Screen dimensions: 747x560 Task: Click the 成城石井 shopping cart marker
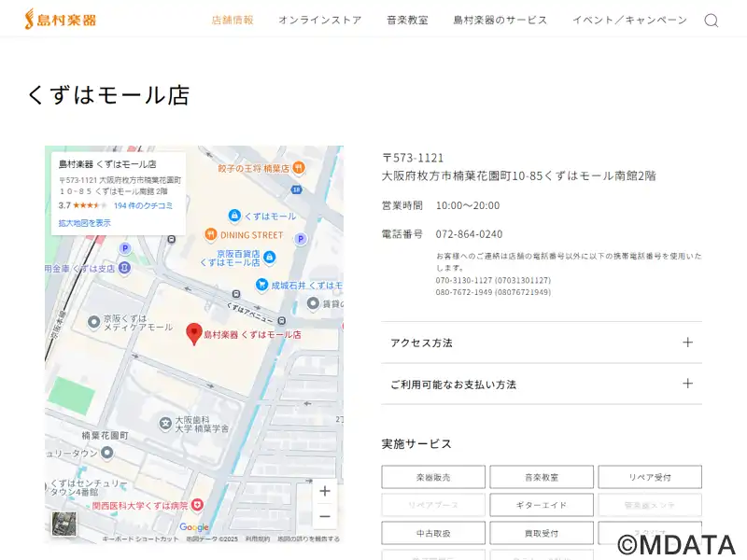click(x=261, y=285)
